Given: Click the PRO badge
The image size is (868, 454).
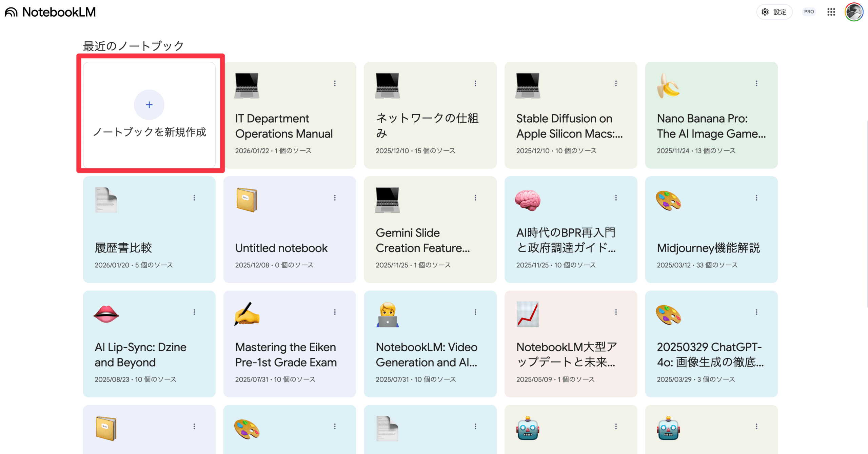Looking at the screenshot, I should coord(809,12).
